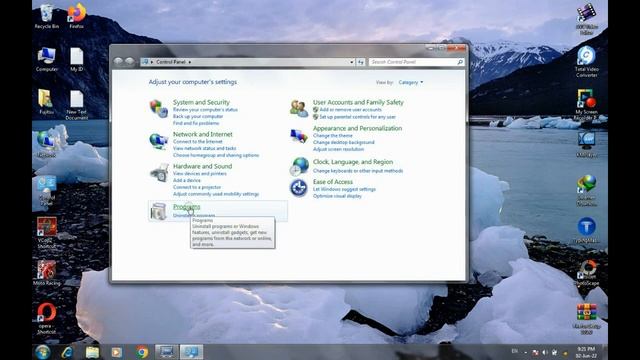Open media player from the taskbar
Screen dimensions: 640x360
pyautogui.click(x=117, y=352)
